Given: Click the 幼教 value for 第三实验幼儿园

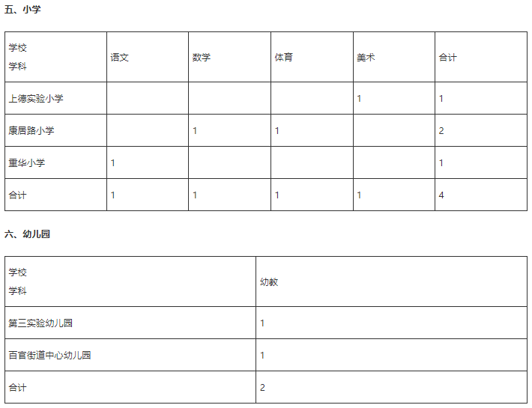Looking at the screenshot, I should (x=262, y=323).
